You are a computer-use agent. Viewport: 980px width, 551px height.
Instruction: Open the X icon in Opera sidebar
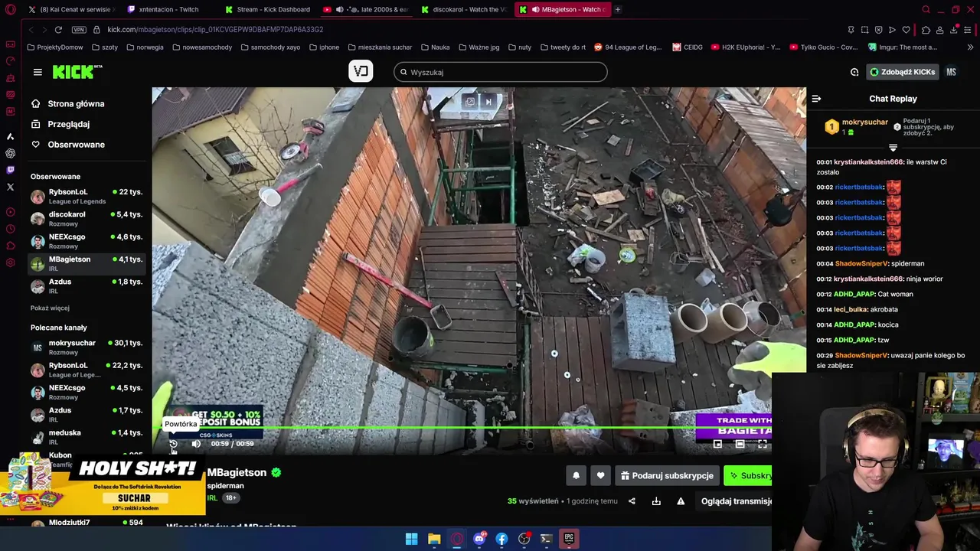point(10,187)
